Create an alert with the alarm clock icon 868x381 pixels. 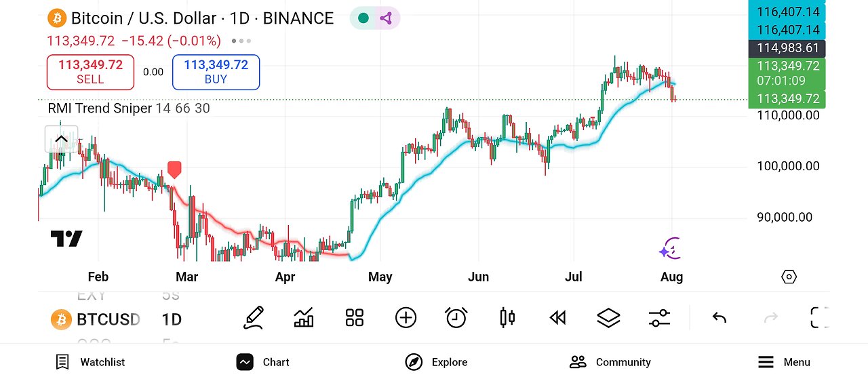pyautogui.click(x=456, y=317)
